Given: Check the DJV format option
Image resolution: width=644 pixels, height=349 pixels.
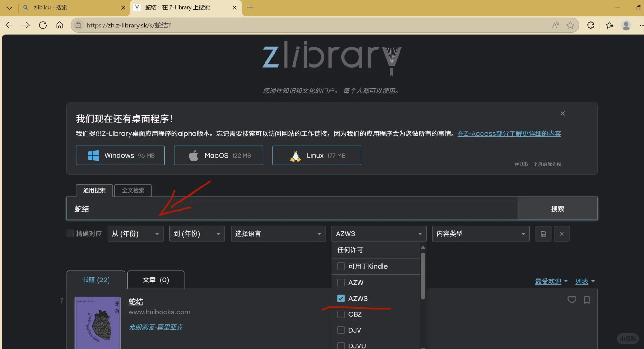Looking at the screenshot, I should click(341, 330).
